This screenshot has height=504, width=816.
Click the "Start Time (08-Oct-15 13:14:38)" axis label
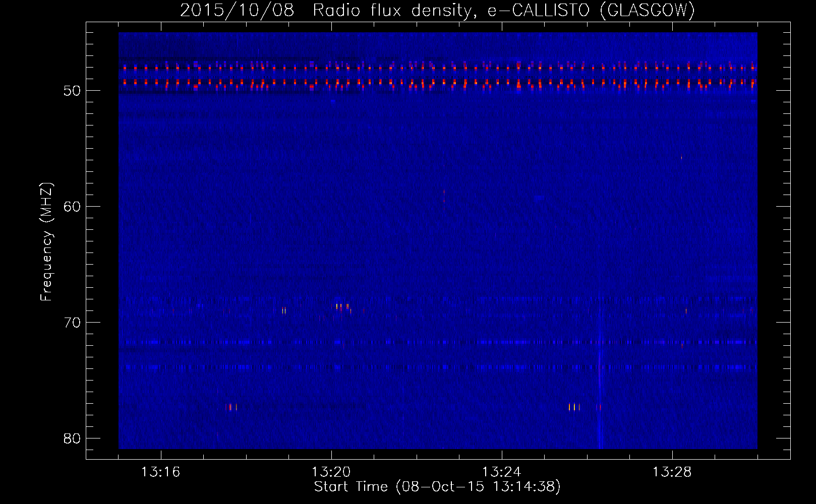click(x=437, y=487)
